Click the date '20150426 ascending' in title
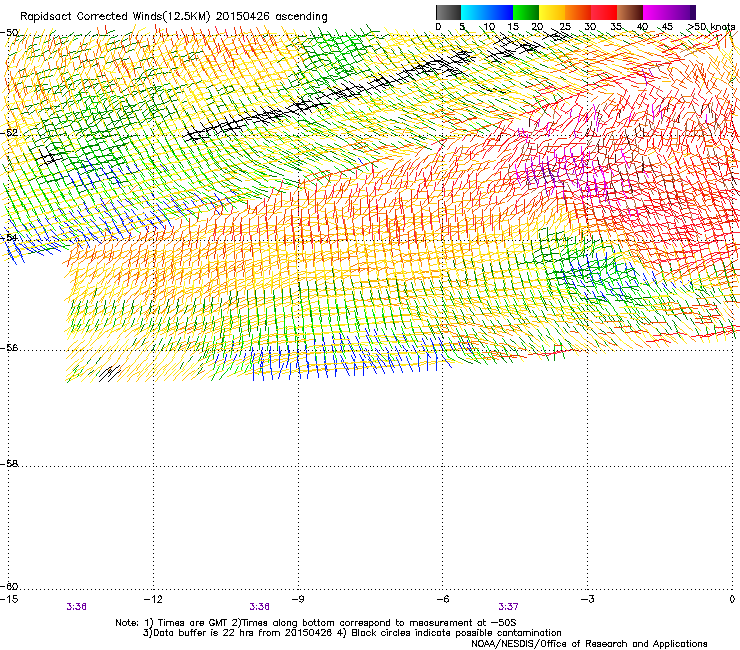Viewport: 740px width, 650px height. click(271, 17)
